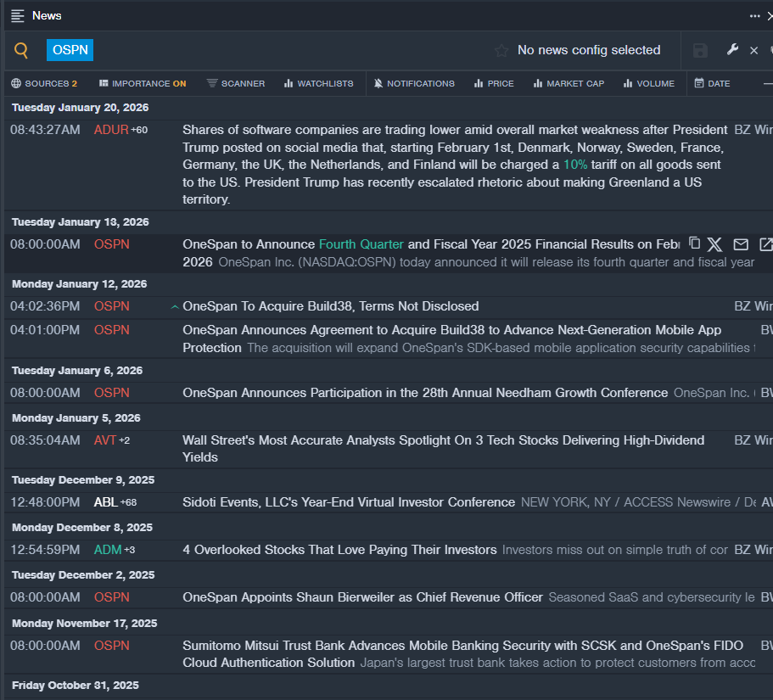Open the Scanner filter
Screen dimensions: 773x700
pos(236,84)
